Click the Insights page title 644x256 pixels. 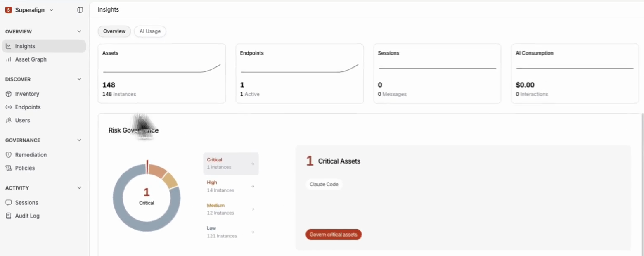[108, 9]
